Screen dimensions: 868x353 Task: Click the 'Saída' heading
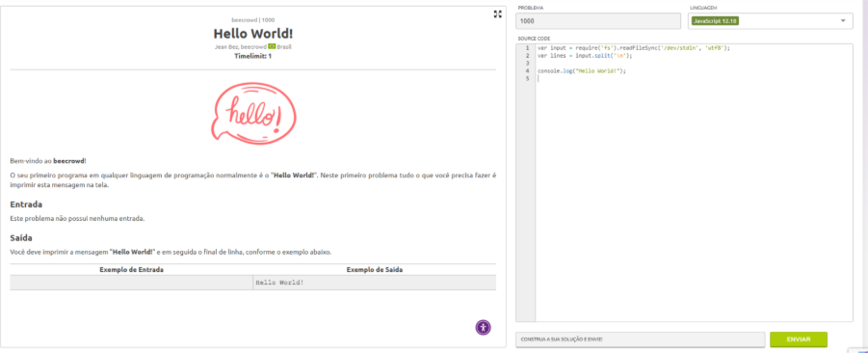21,238
